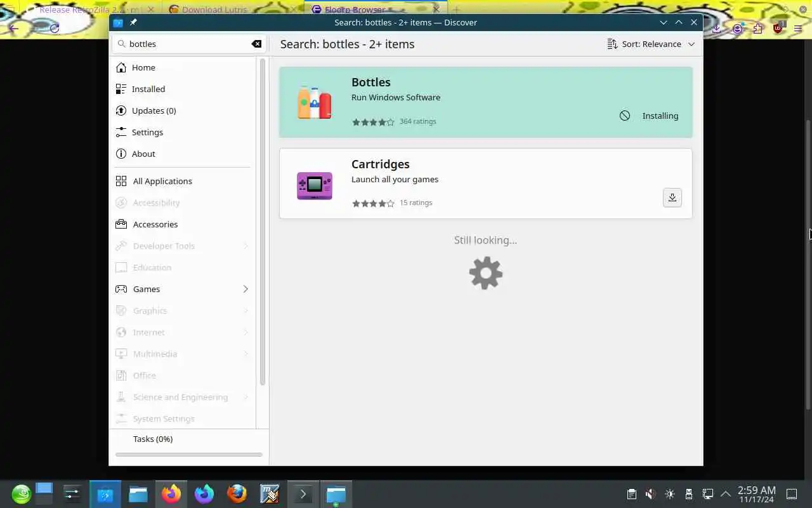Click the sidebar vertical scrollbar
This screenshot has width=812, height=508.
tap(263, 222)
